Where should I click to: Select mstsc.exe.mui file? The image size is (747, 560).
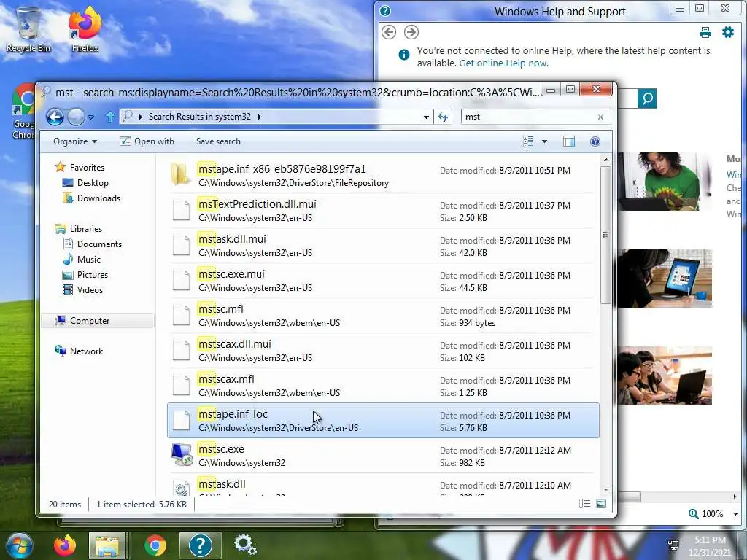click(x=382, y=281)
